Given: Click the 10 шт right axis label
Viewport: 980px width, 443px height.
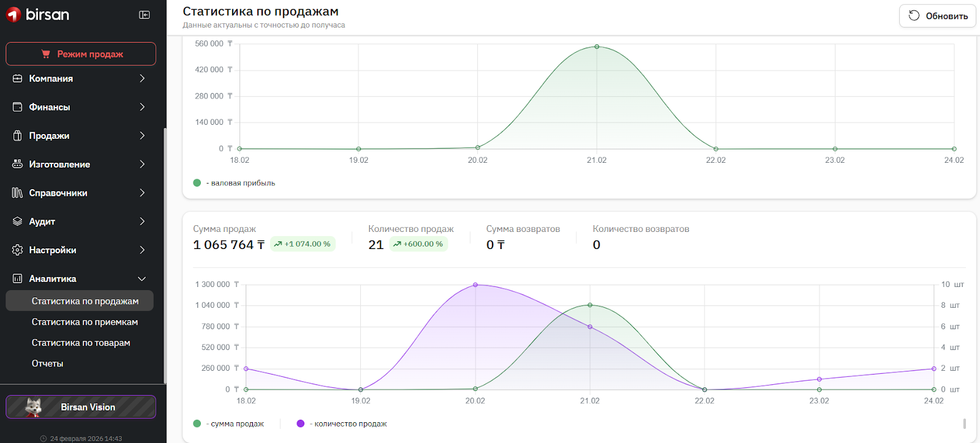Looking at the screenshot, I should (x=952, y=285).
